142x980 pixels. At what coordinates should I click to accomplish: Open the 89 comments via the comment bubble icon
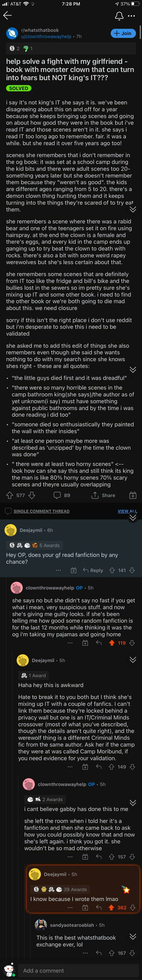coord(56,495)
